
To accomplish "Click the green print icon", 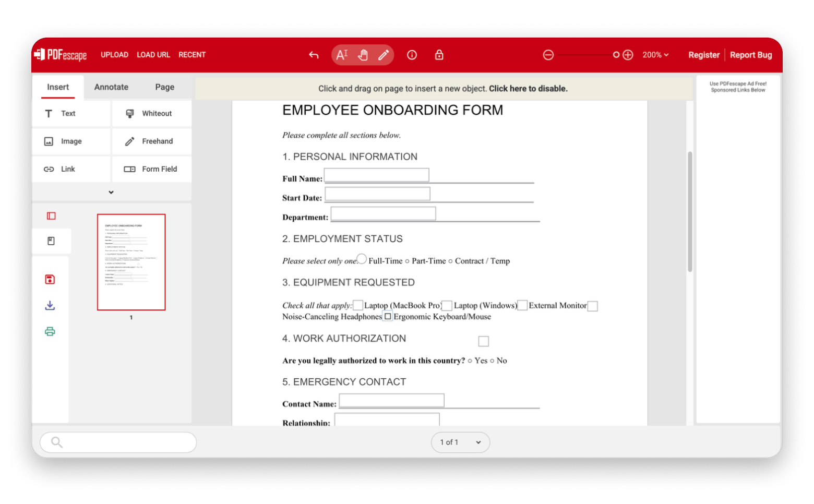I will [50, 331].
